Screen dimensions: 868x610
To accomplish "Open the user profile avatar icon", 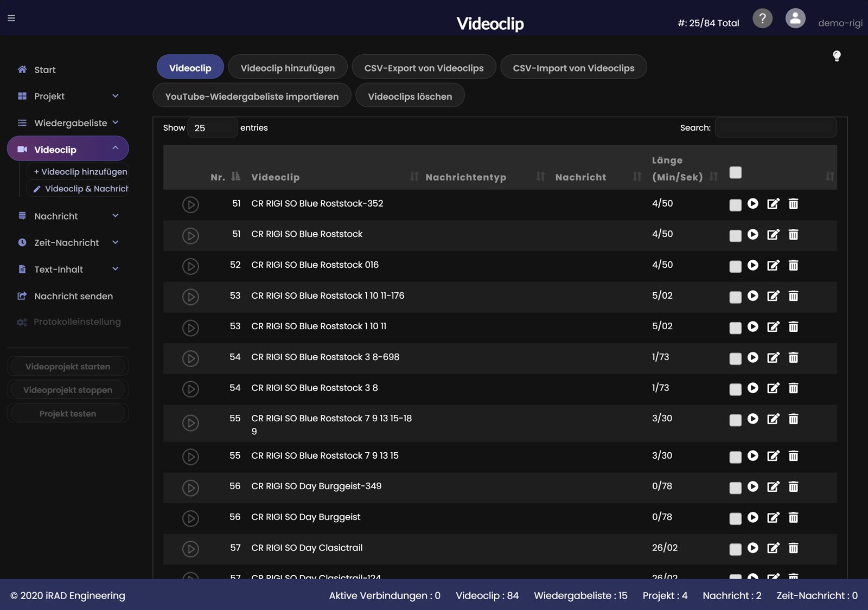I will pos(795,18).
